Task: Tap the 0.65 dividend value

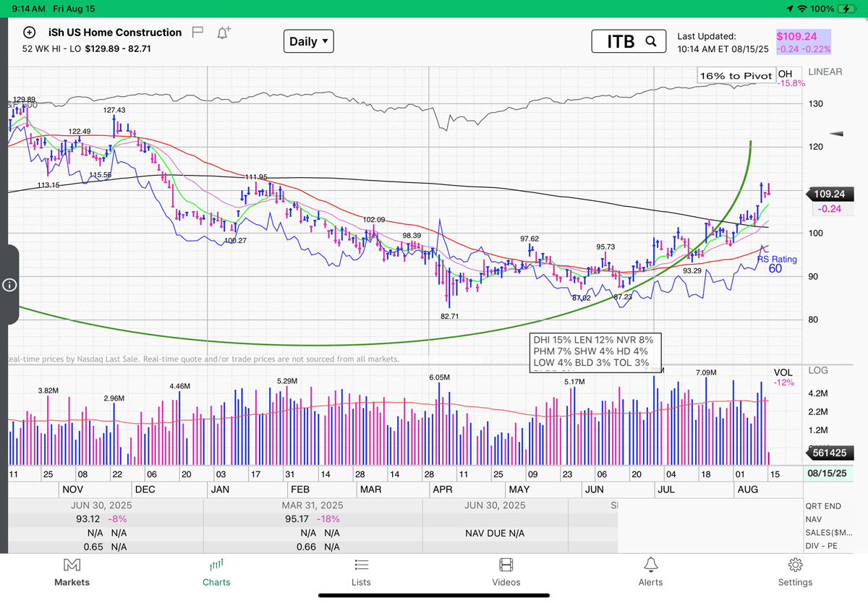Action: [x=93, y=547]
